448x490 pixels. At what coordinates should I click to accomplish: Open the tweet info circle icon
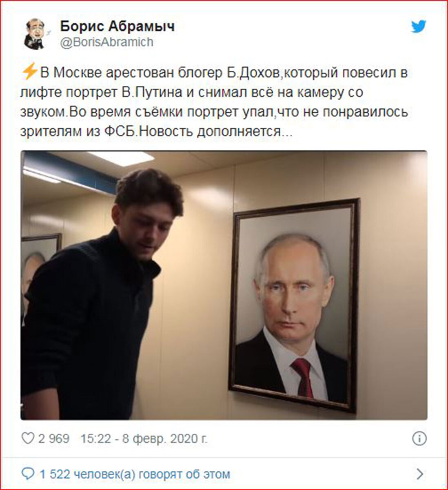tap(419, 439)
